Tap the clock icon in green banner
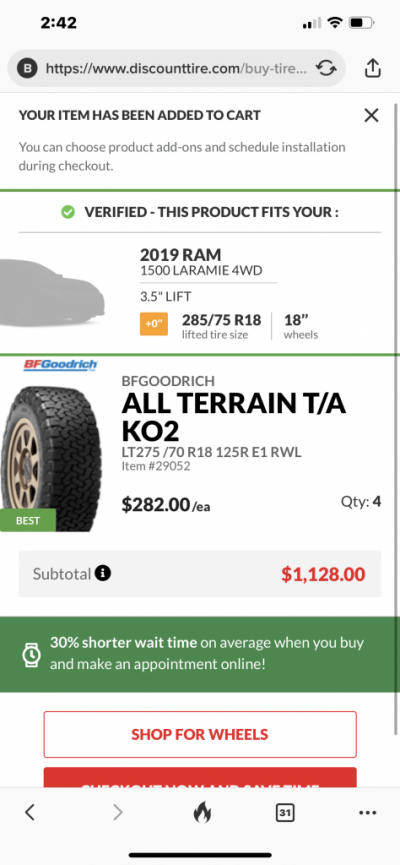 click(31, 655)
